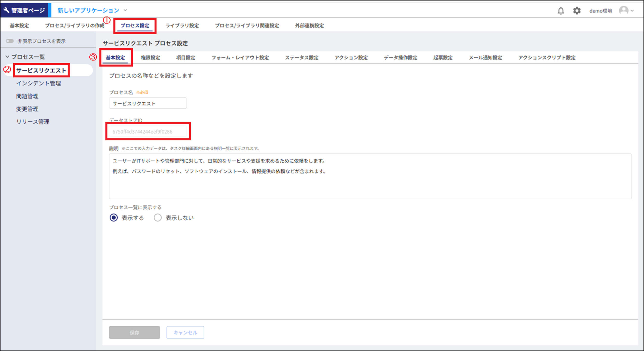The image size is (644, 351).
Task: Click the 保存 button
Action: click(x=134, y=332)
